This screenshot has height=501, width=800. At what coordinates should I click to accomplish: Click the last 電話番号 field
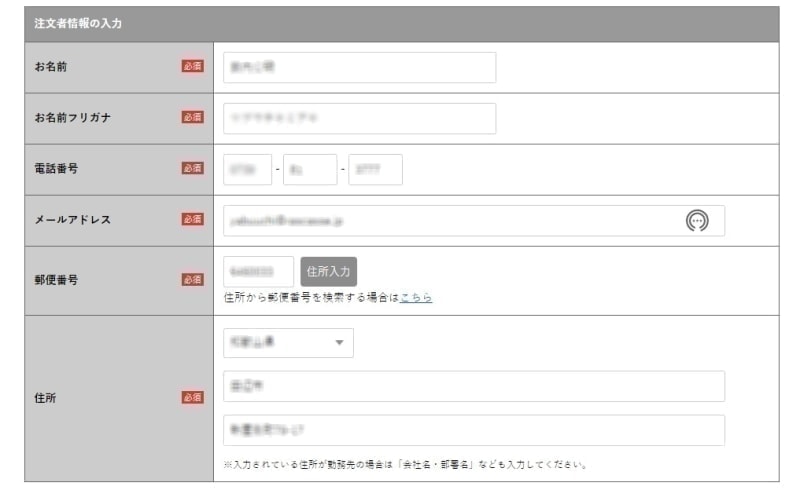tap(375, 170)
